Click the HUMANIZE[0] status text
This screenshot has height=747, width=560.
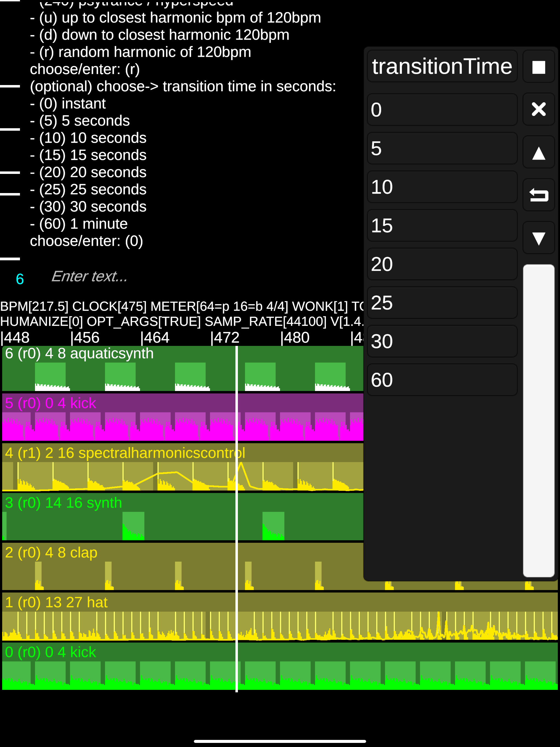click(42, 322)
